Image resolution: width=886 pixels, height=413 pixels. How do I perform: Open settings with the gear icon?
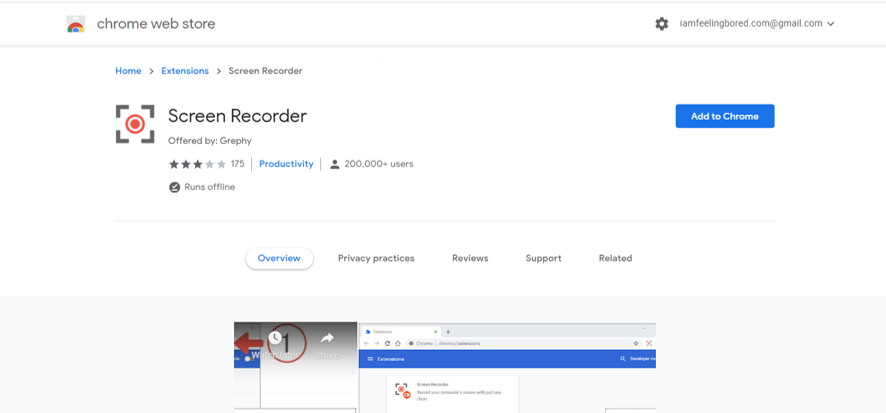(661, 24)
